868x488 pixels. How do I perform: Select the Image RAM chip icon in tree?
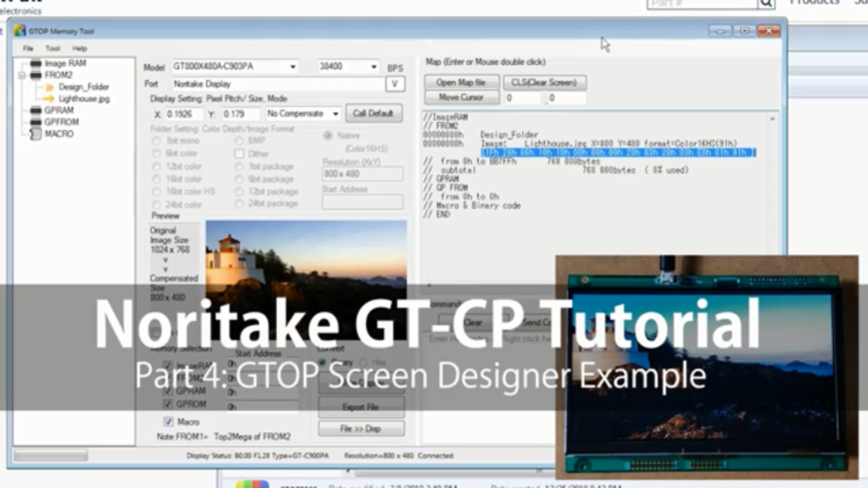point(36,64)
